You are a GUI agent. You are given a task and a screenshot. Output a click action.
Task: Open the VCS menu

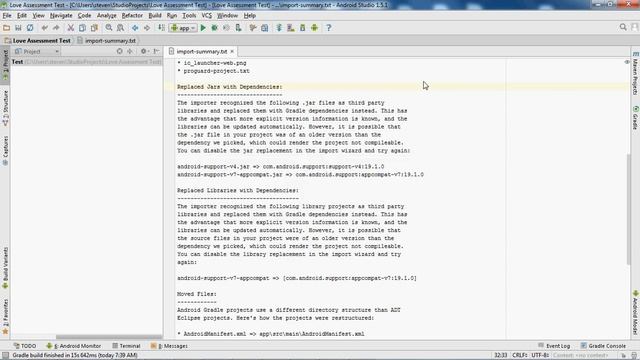click(x=207, y=16)
